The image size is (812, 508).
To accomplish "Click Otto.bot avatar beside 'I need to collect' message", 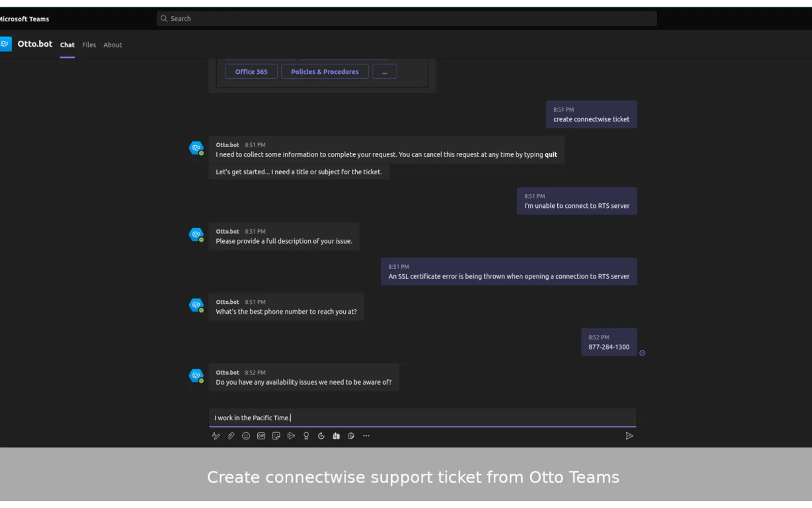I will [196, 148].
